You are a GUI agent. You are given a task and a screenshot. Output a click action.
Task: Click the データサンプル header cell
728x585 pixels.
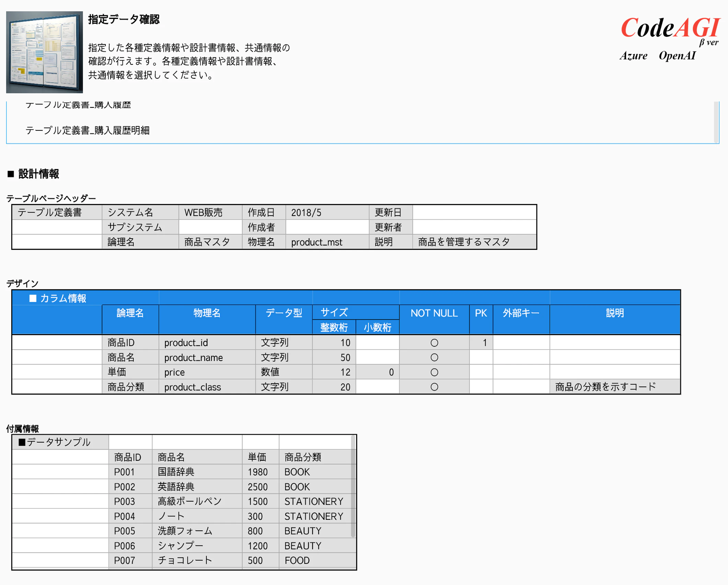[x=60, y=442]
